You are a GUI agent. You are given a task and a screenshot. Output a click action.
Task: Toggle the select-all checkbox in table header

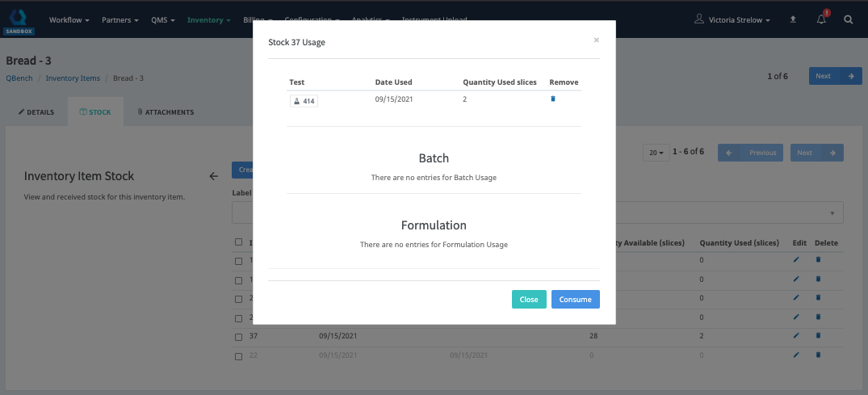tap(238, 242)
